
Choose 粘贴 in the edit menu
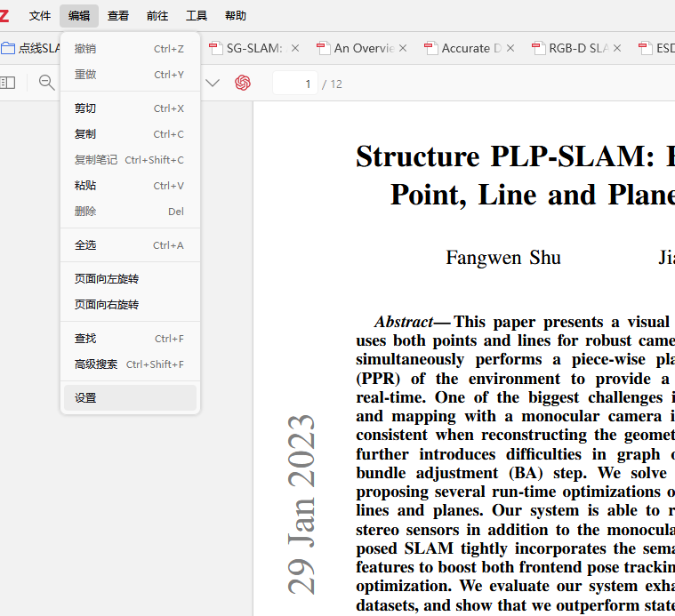130,186
